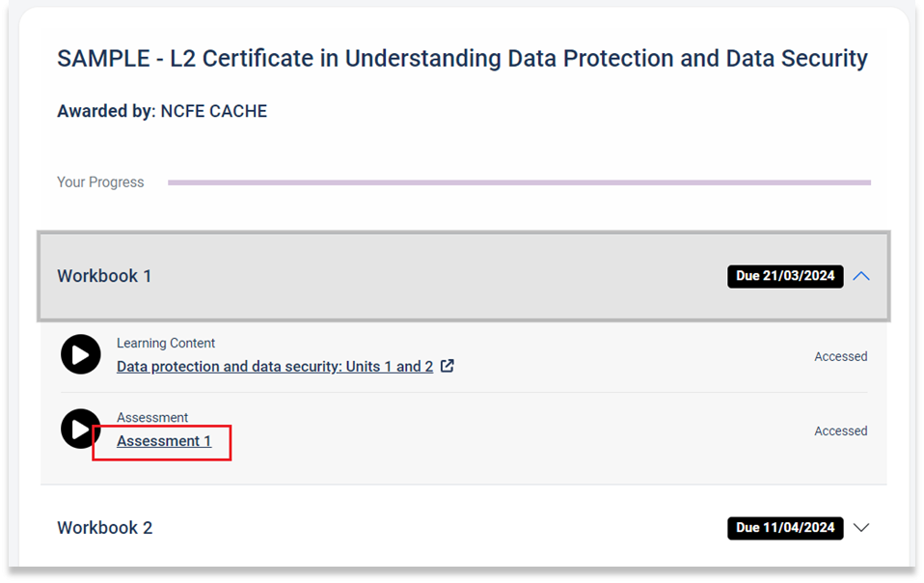Screen dimensions: 924x583
Task: Click the Assessment label above Assessment 1
Action: (x=152, y=417)
